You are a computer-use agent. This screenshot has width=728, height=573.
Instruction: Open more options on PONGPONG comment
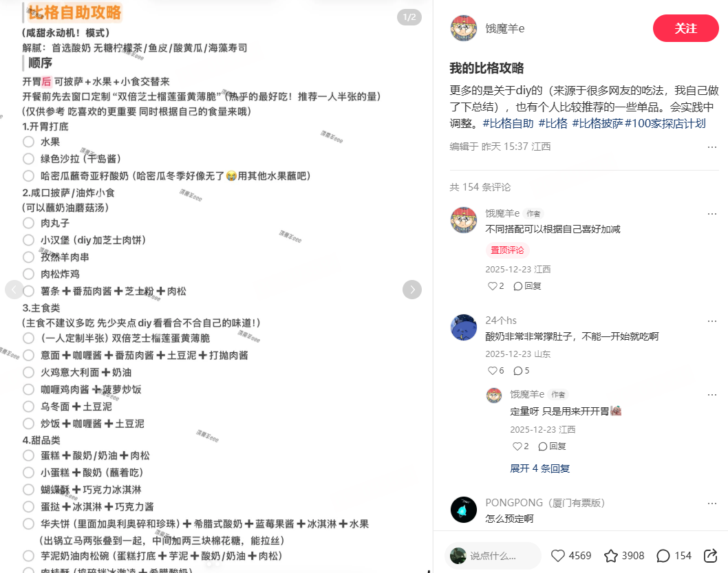(x=711, y=504)
